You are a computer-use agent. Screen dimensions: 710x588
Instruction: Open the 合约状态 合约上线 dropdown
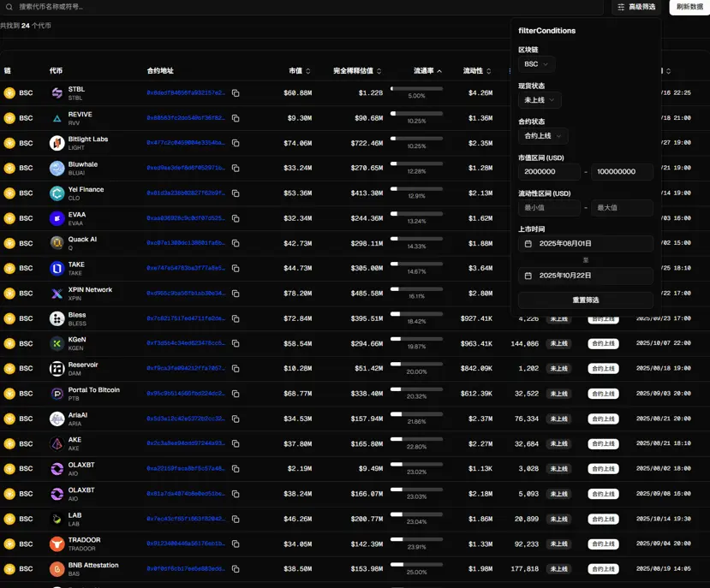[x=543, y=136]
